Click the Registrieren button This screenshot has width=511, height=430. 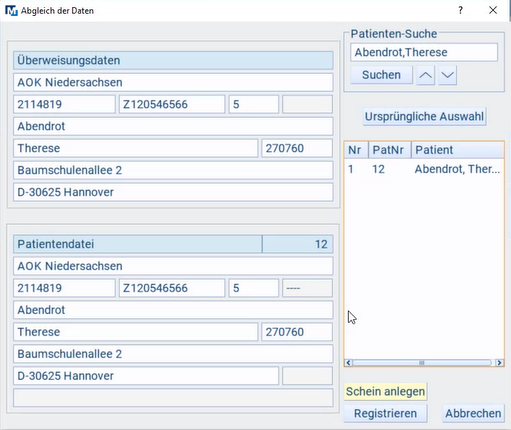(x=385, y=413)
